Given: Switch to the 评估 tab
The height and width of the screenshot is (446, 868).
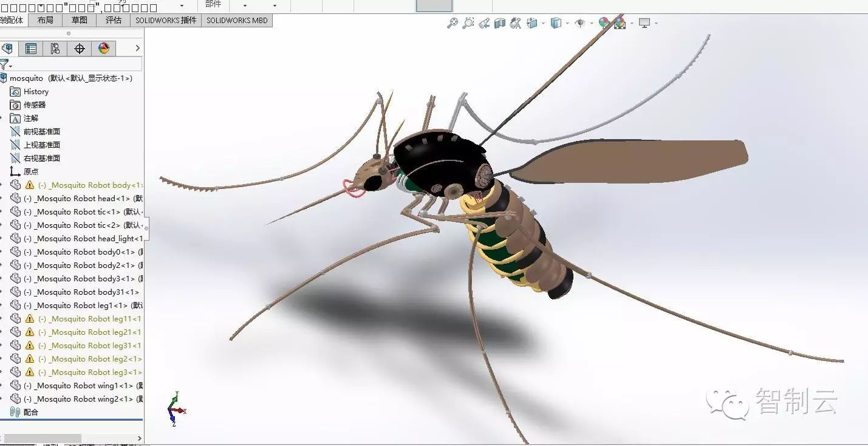Looking at the screenshot, I should tap(114, 20).
